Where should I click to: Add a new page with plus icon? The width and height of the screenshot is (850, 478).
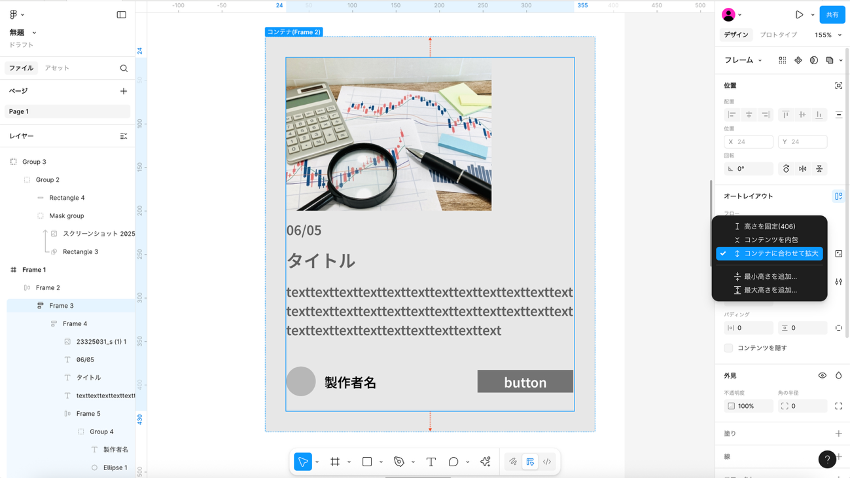[124, 91]
